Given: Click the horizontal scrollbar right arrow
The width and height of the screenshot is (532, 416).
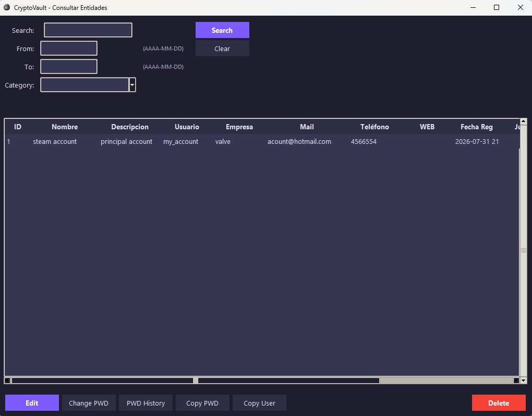Looking at the screenshot, I should point(516,381).
